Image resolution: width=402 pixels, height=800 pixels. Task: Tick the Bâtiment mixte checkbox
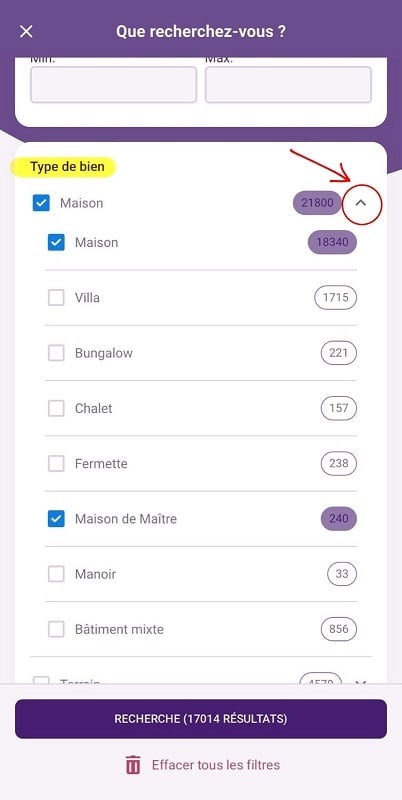(x=56, y=629)
